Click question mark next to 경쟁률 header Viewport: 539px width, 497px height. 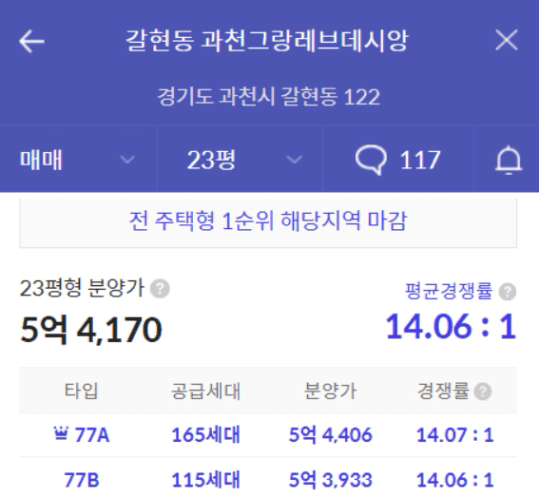[x=483, y=391]
